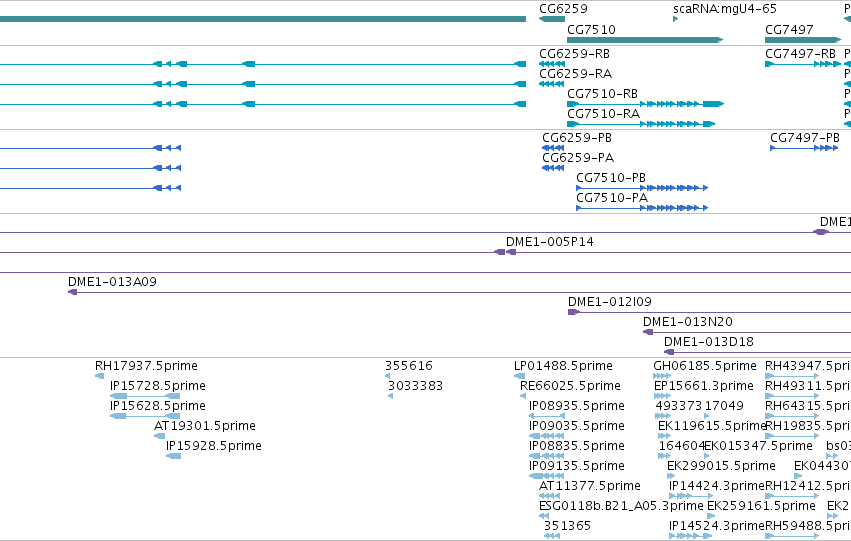The image size is (851, 541).
Task: Select the GH06185.5prime EST arrows
Action: [662, 375]
